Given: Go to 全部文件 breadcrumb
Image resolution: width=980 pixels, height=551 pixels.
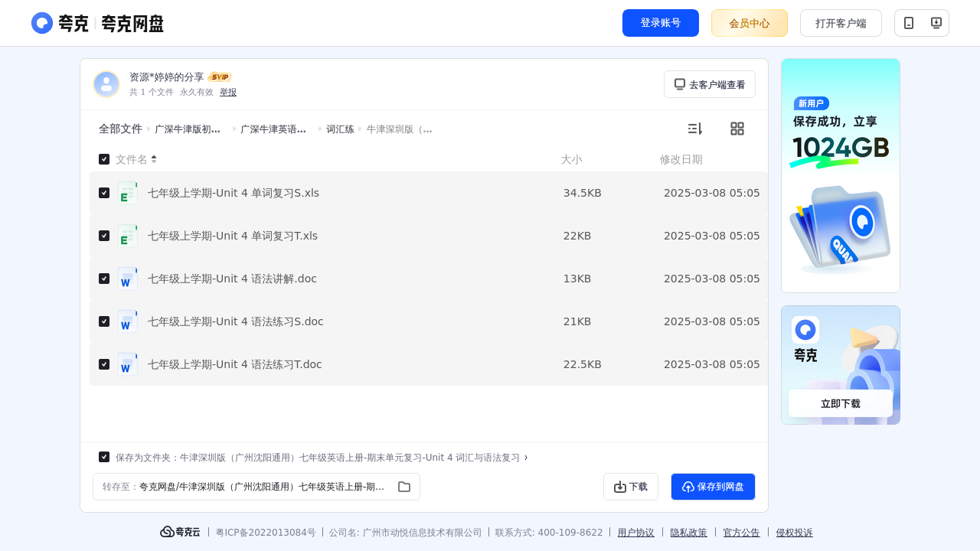Looking at the screenshot, I should tap(120, 129).
